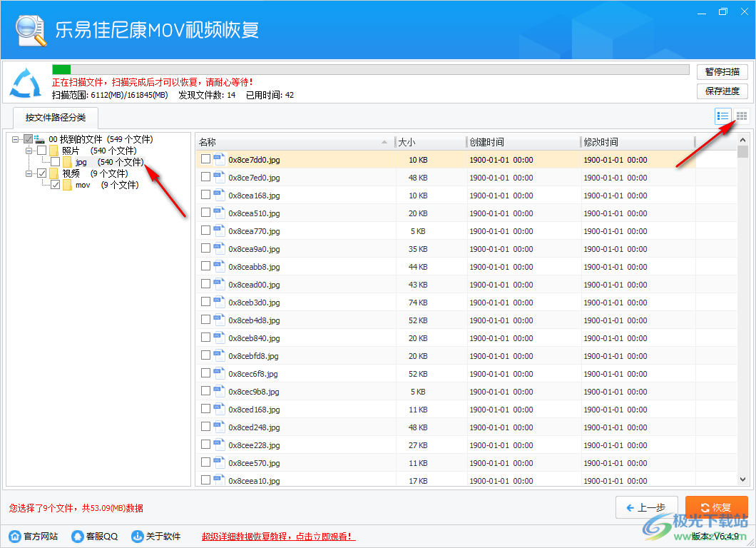
Task: Select file name 0x8cec6f8.jpg
Action: 253,374
